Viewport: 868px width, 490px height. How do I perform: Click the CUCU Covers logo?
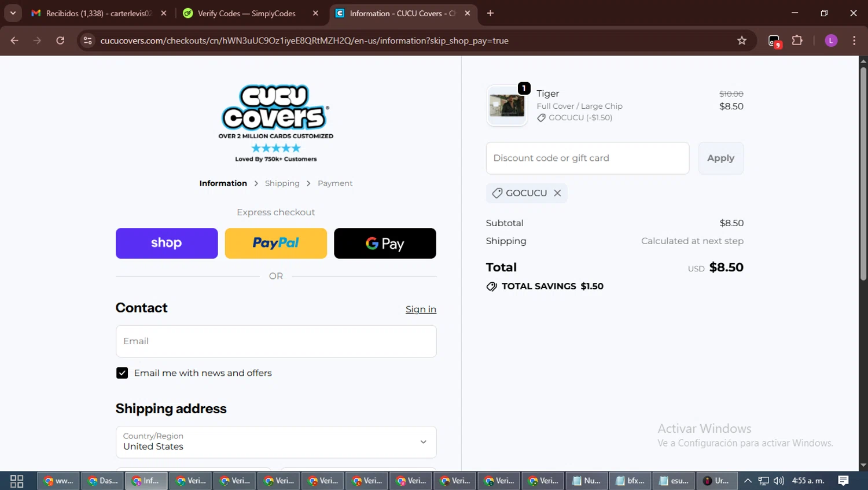(x=275, y=108)
